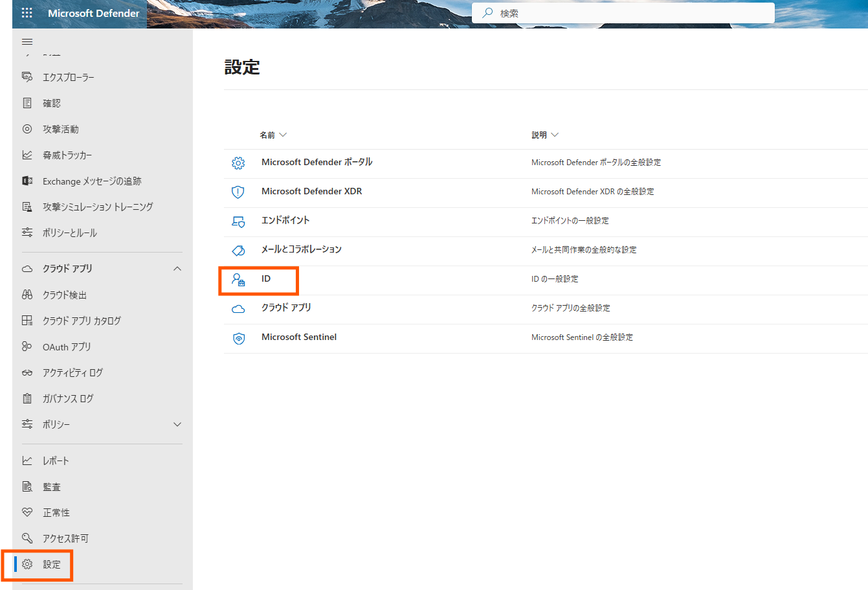Click the 正常性 heart icon
Image resolution: width=868 pixels, height=590 pixels.
tap(27, 512)
